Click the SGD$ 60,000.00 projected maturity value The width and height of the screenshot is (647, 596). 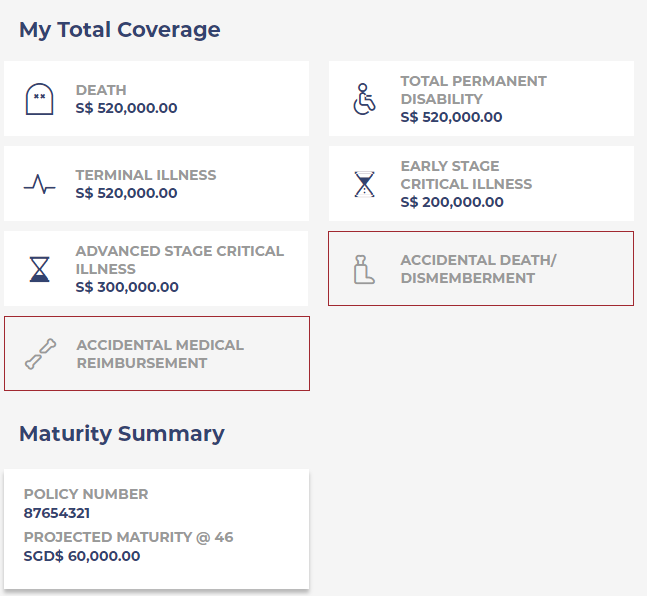click(x=82, y=556)
